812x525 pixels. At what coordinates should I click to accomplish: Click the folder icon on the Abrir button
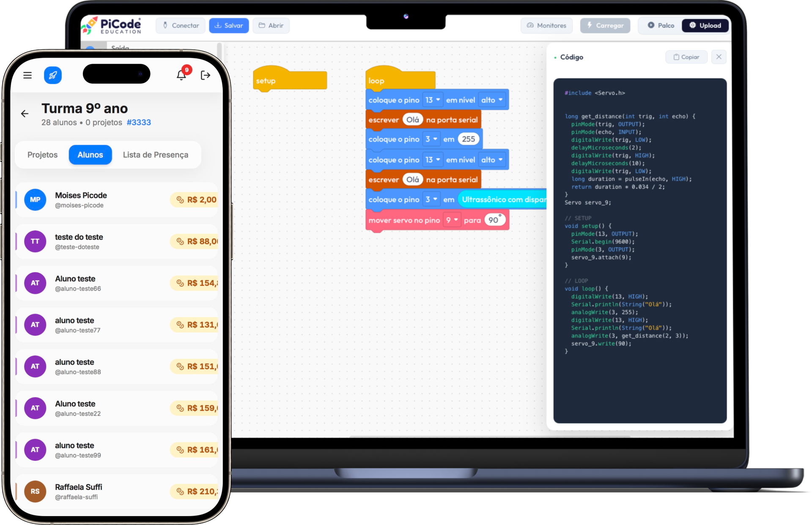point(261,25)
